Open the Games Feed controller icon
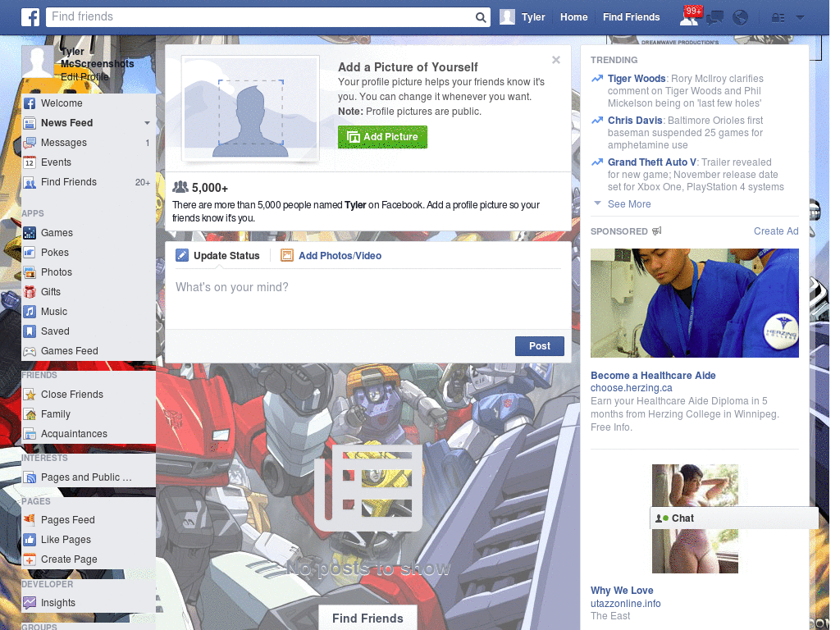 pyautogui.click(x=30, y=351)
